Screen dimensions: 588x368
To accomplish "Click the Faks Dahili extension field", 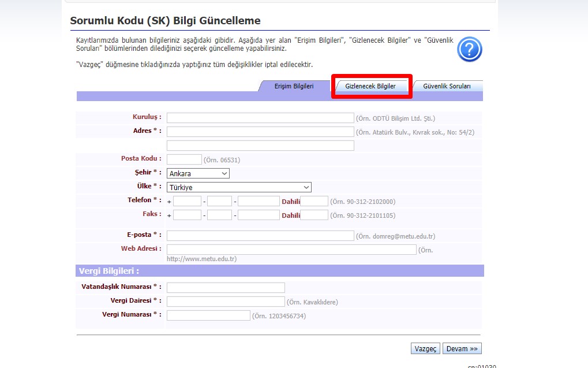I will click(x=314, y=215).
